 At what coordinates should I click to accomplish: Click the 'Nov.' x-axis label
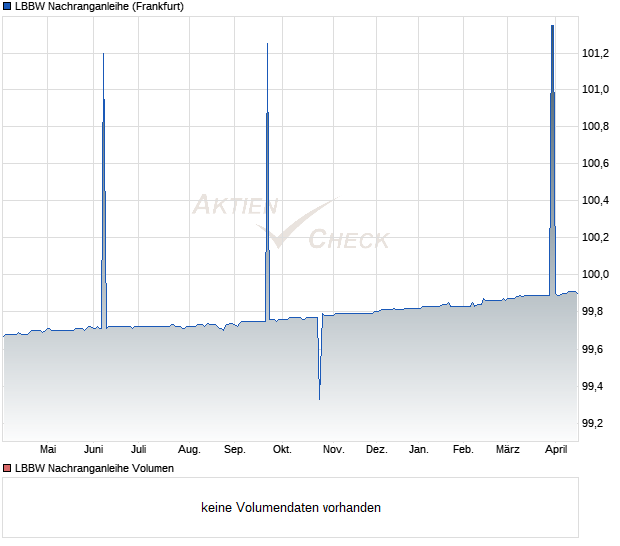(x=334, y=450)
